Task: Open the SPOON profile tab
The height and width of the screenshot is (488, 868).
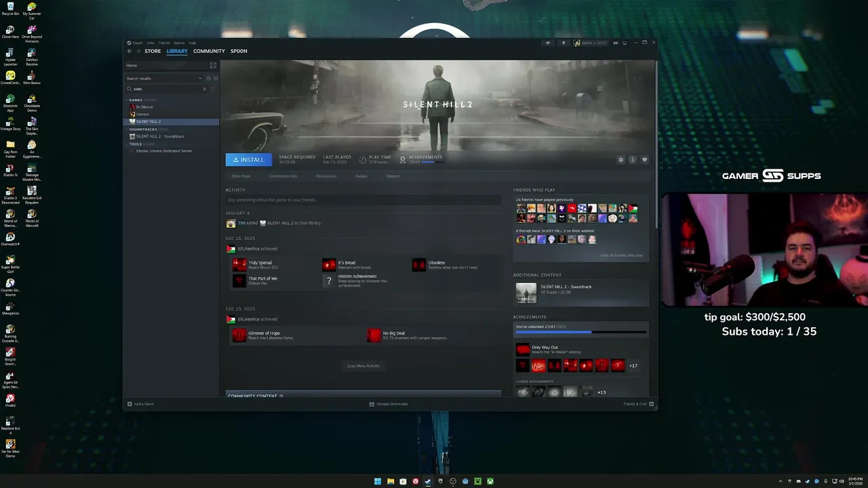Action: [x=239, y=51]
